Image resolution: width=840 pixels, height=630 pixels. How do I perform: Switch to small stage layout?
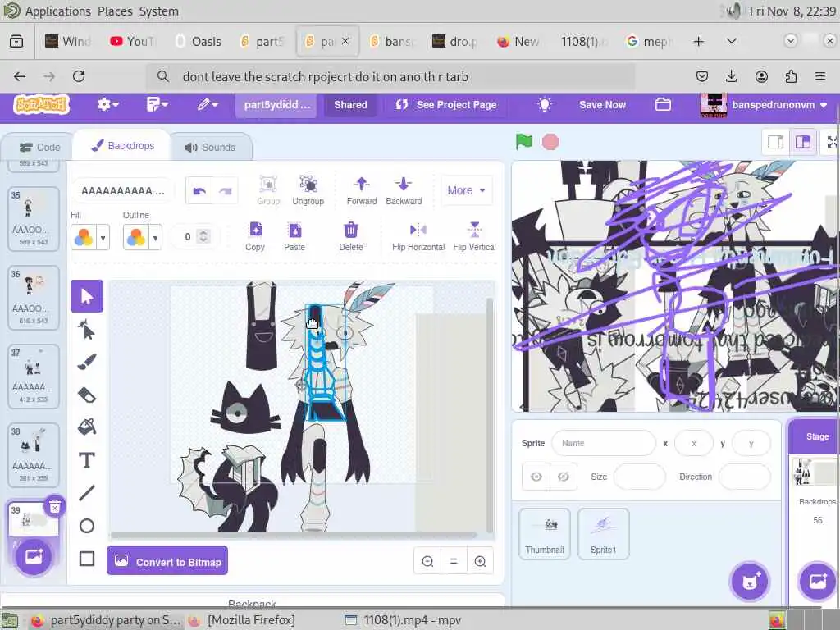tap(776, 142)
